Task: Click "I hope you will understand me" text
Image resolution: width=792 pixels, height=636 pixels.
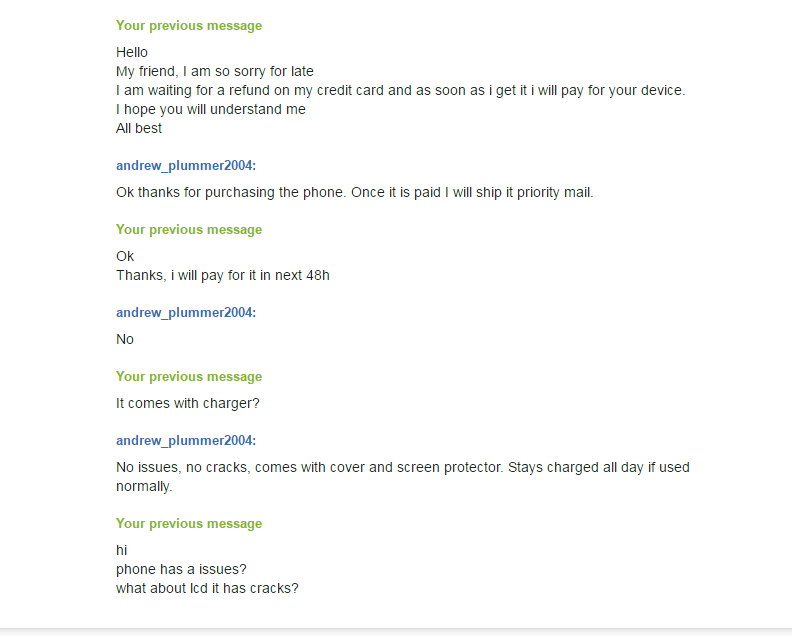Action: point(211,109)
